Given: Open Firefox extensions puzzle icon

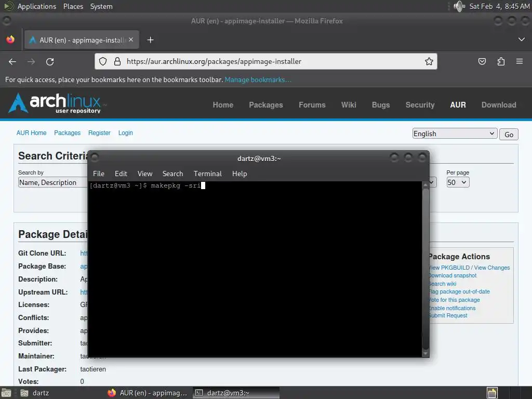Looking at the screenshot, I should coord(501,61).
